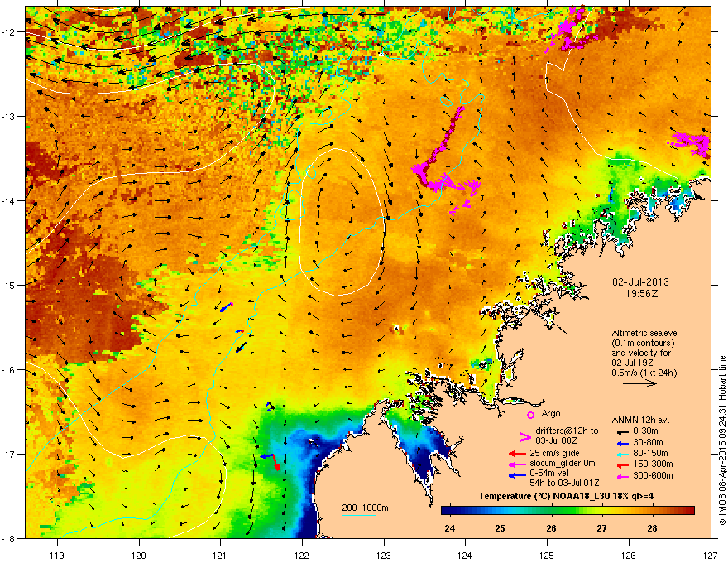This screenshot has width=728, height=563.
Task: Click the latitude axis label '-14'
Action: click(x=9, y=200)
